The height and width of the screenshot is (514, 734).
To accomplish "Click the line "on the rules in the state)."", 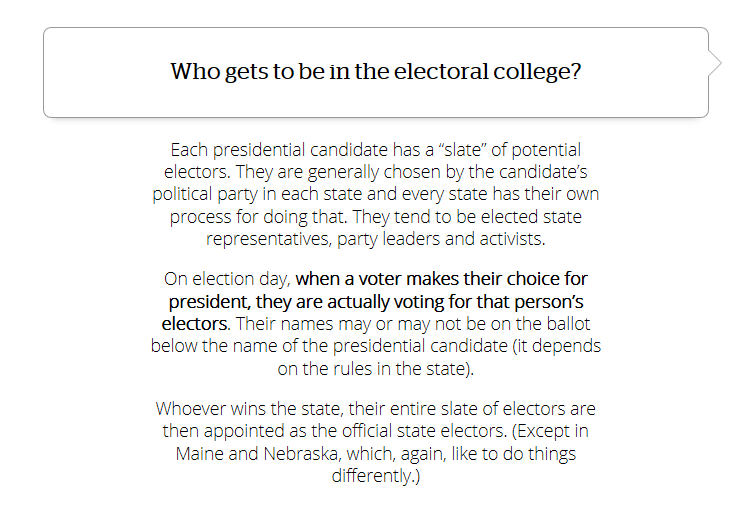I will 375,368.
